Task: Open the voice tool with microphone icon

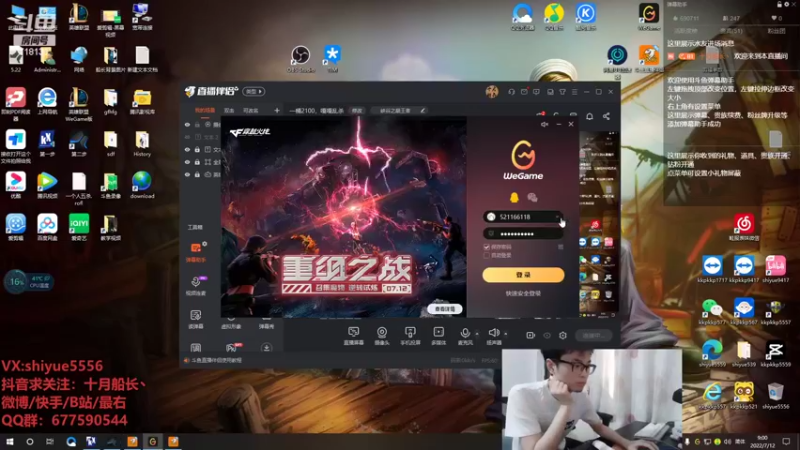Action: (196, 285)
